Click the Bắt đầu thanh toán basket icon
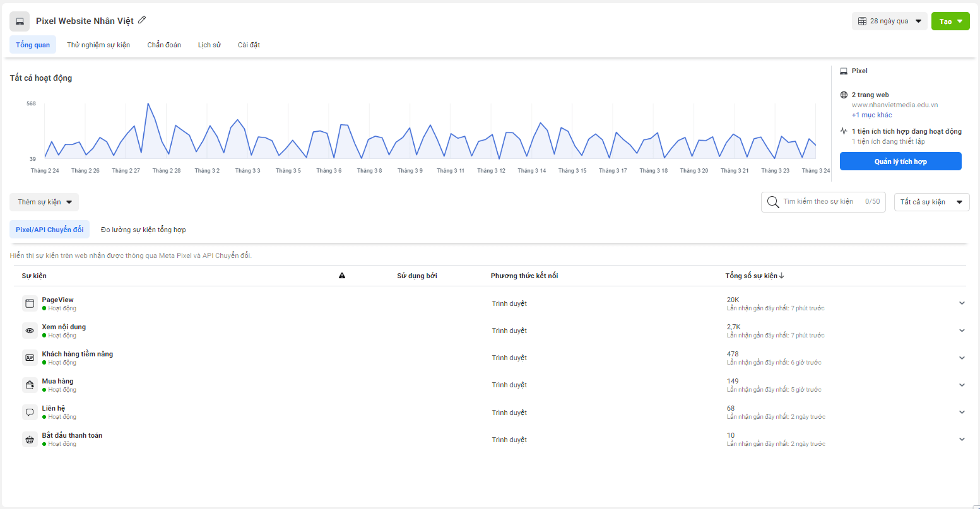980x509 pixels. (x=30, y=440)
